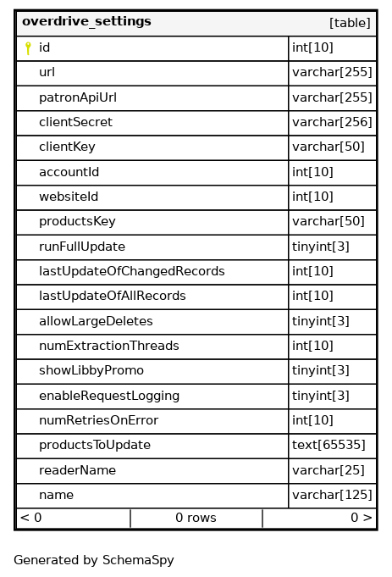Click the accountId column row
Screen dimensions: 392x577
coord(196,173)
